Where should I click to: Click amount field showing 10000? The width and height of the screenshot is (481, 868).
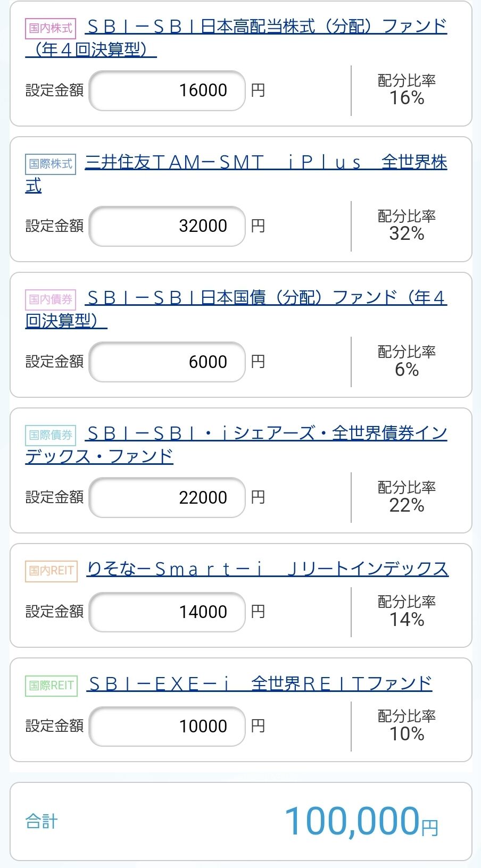pos(167,726)
